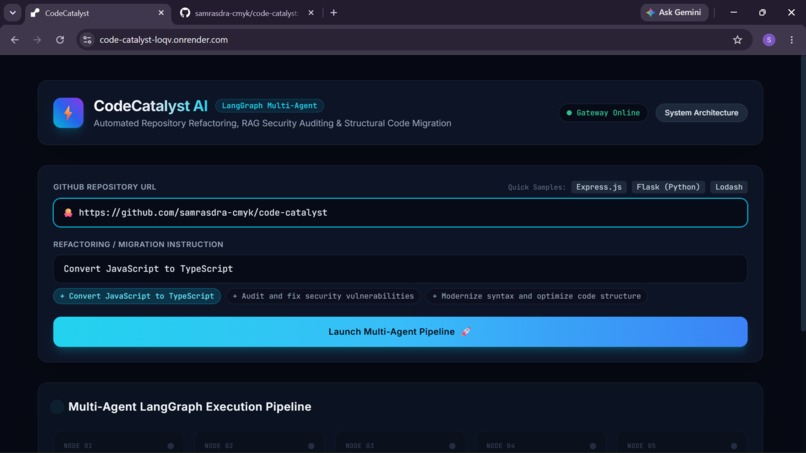Switch to the samrasdra-cmyk/code-catalyst GitHub tab
806x453 pixels.
(246, 13)
